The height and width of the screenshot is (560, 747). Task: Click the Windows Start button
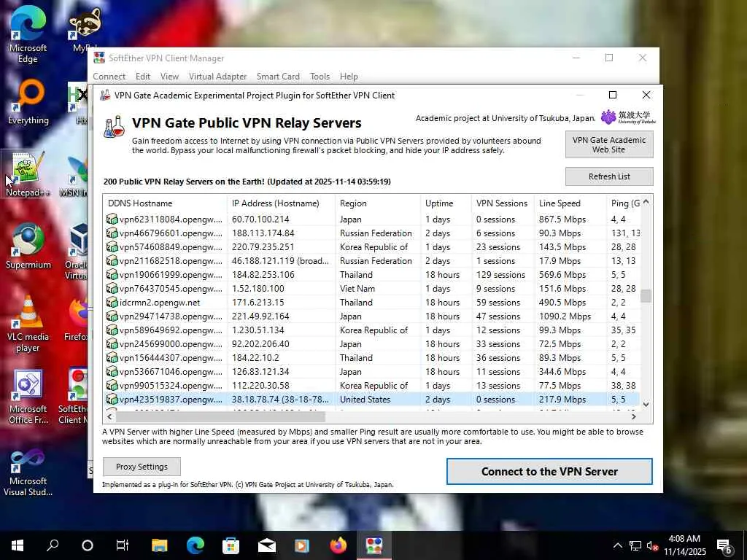coord(18,545)
